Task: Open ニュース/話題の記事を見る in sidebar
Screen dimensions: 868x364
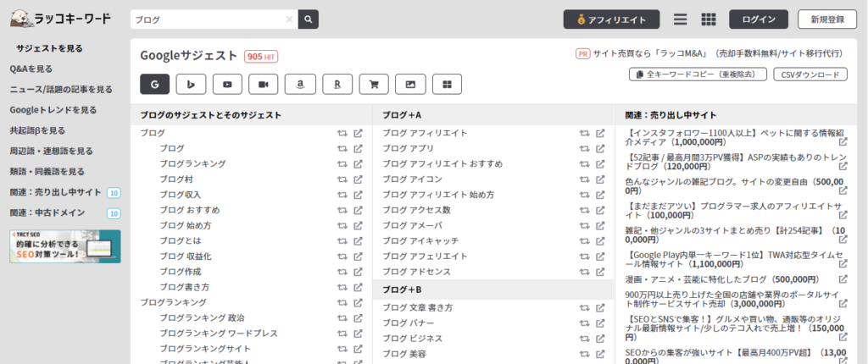Action: (x=61, y=89)
